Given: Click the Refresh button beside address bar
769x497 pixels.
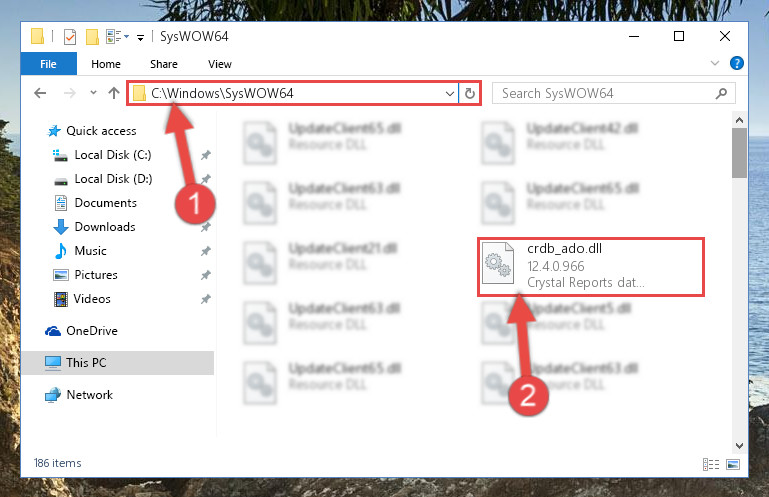Looking at the screenshot, I should [x=469, y=93].
